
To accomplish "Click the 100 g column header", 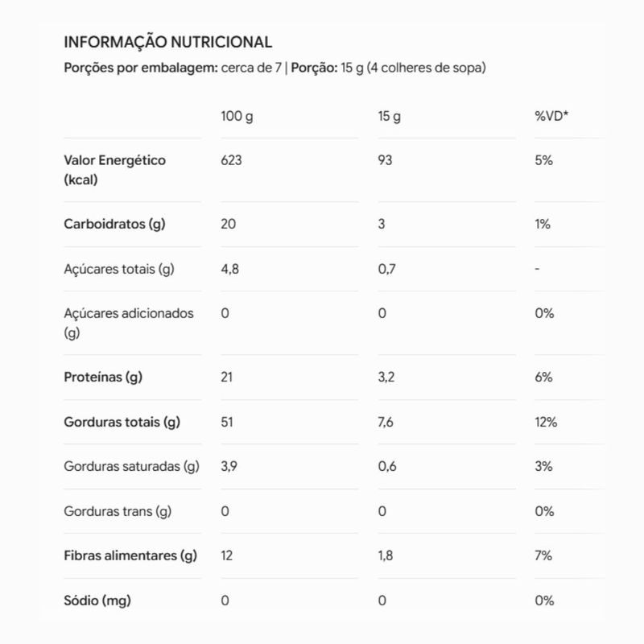I will 237,116.
